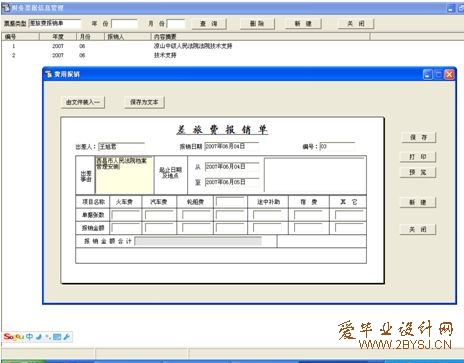
Task: Toggle the punctuation mode icon on Sogou bar
Action: 48,337
